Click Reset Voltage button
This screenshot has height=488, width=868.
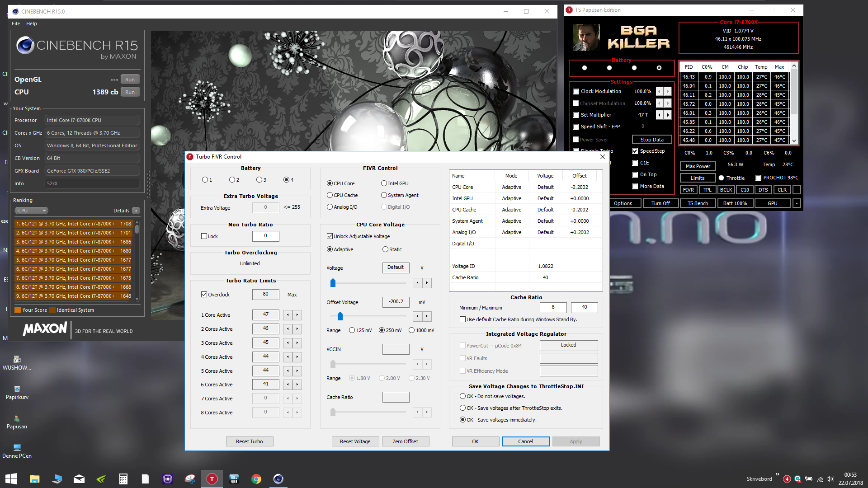coord(355,441)
